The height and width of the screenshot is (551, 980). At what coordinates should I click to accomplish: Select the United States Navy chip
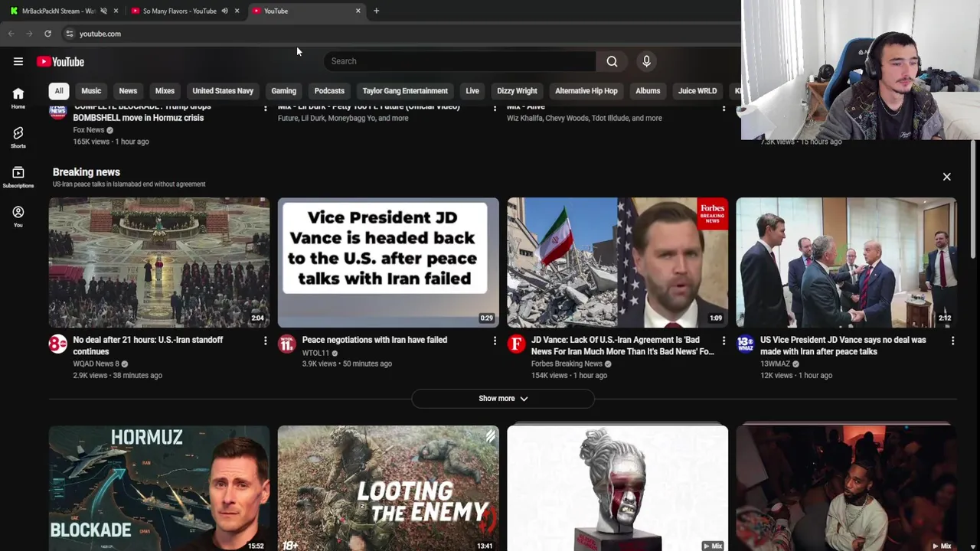tap(223, 91)
